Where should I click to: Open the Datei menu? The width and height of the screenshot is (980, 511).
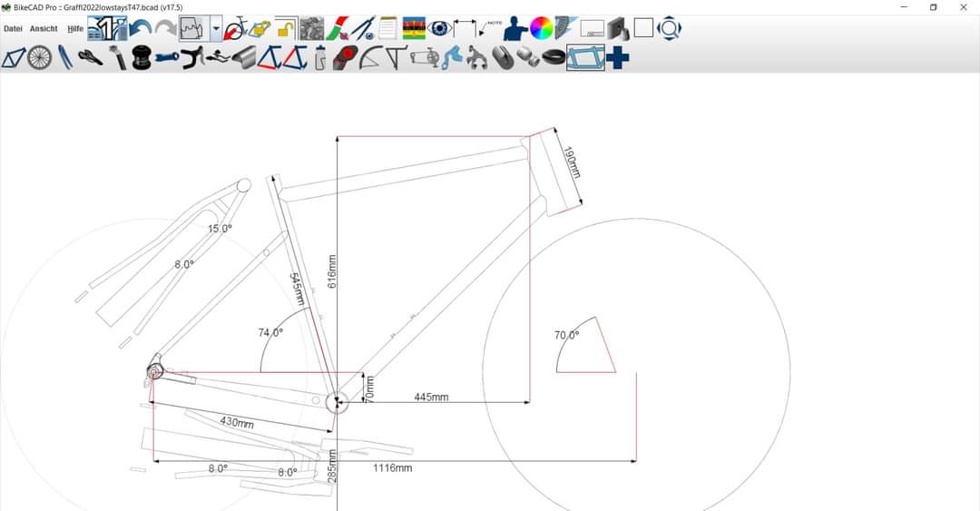[13, 29]
